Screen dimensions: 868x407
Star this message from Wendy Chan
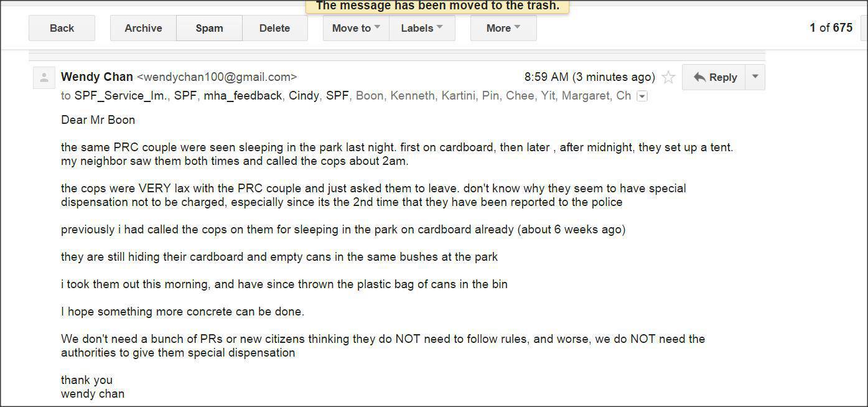[x=668, y=77]
